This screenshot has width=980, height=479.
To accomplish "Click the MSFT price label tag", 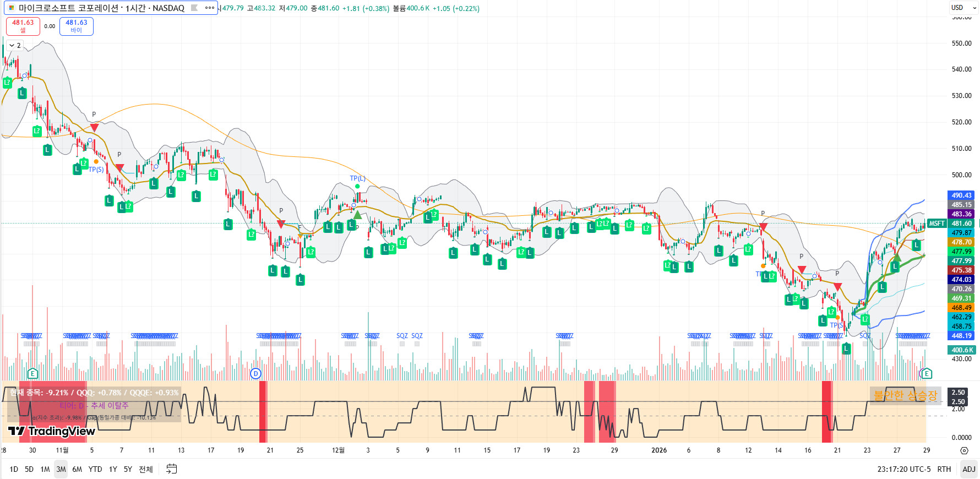I will click(937, 224).
